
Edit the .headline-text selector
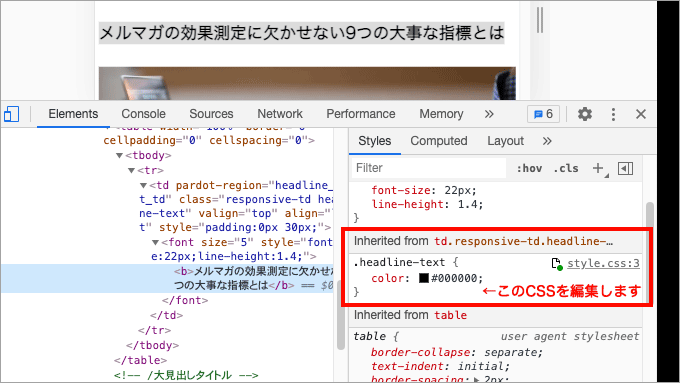tap(399, 262)
